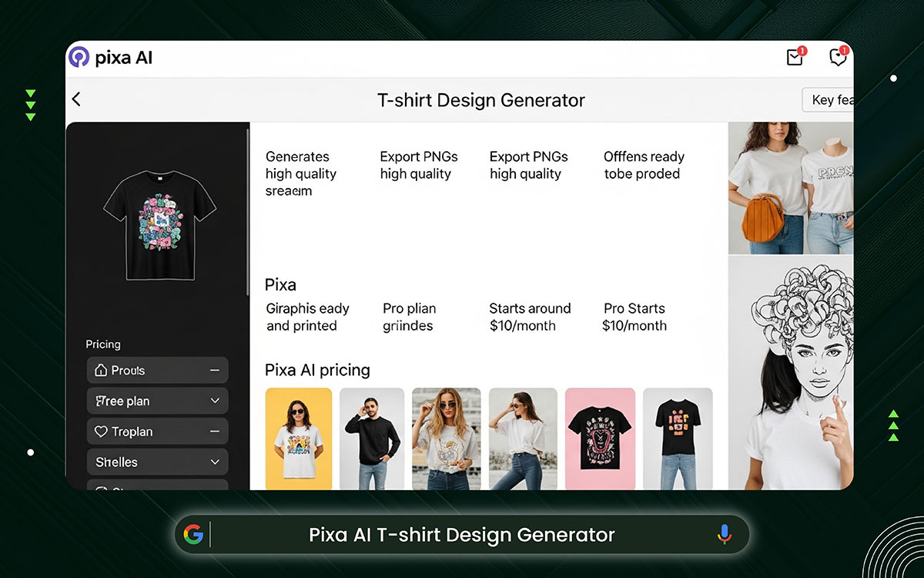The width and height of the screenshot is (924, 578).
Task: Click the yellow-background t-shirt thumbnail
Action: (x=299, y=438)
